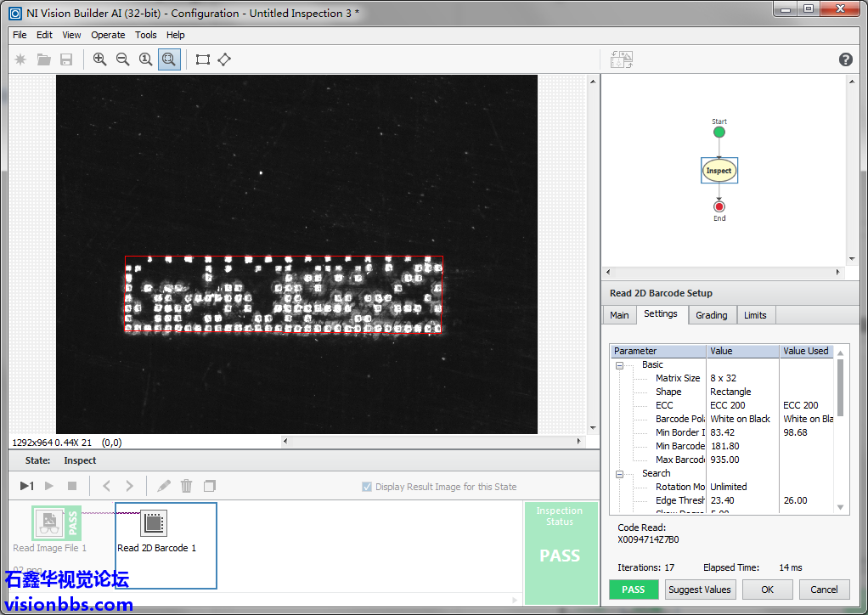868x615 pixels.
Task: Click the Cancel button
Action: point(823,590)
